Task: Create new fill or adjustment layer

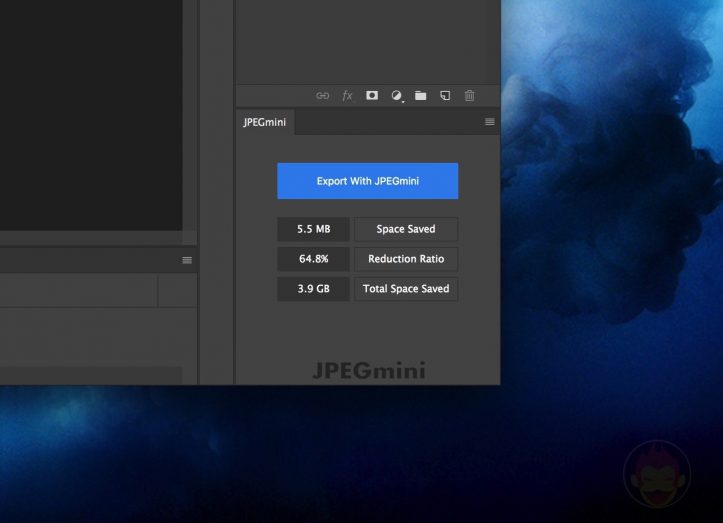Action: click(397, 96)
